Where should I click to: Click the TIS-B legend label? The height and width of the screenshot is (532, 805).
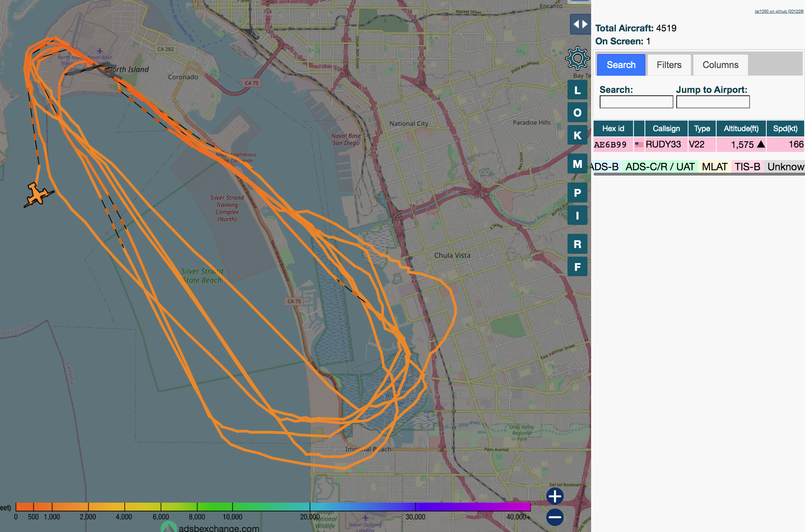(747, 167)
